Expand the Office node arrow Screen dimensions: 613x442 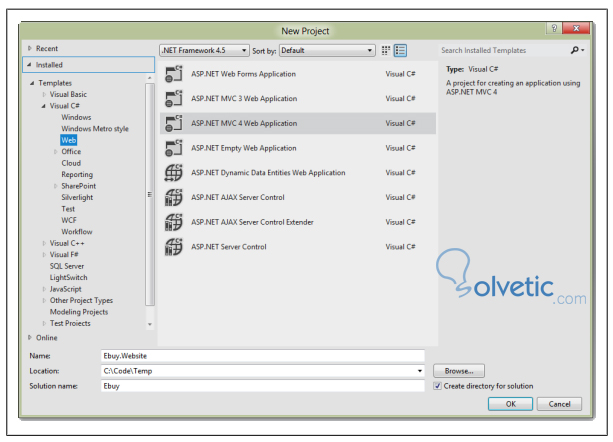(x=56, y=152)
